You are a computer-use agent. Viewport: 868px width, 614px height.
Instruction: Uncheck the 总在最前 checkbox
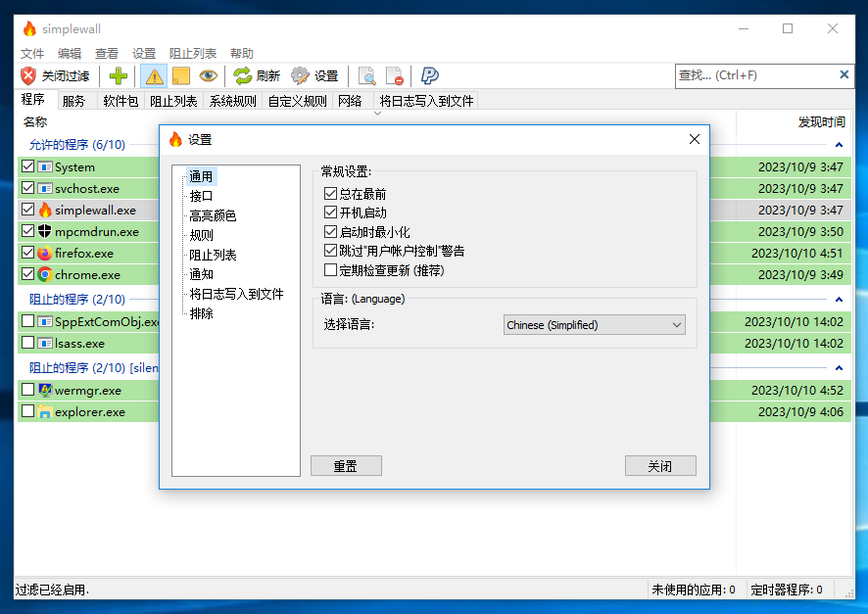[330, 194]
